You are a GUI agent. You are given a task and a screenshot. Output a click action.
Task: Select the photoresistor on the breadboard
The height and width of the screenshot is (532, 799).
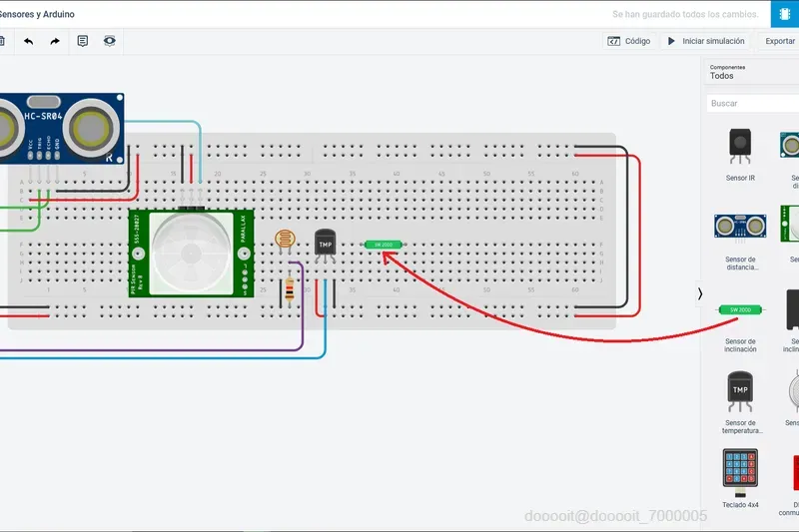(285, 241)
